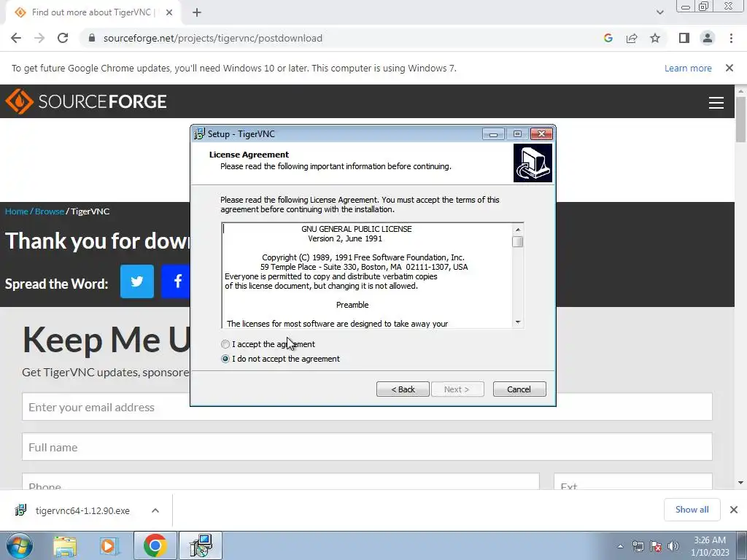Open Windows Media Player from taskbar
This screenshot has width=747, height=560.
click(109, 545)
